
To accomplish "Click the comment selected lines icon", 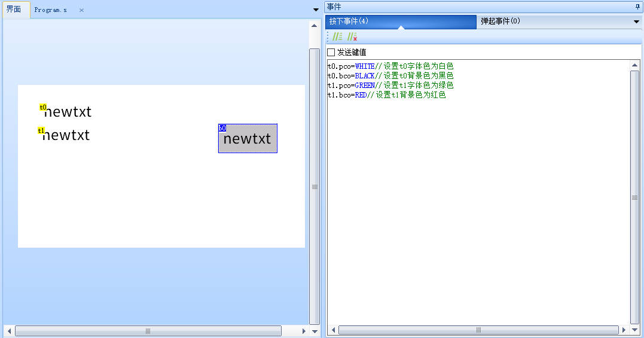I will pyautogui.click(x=337, y=37).
